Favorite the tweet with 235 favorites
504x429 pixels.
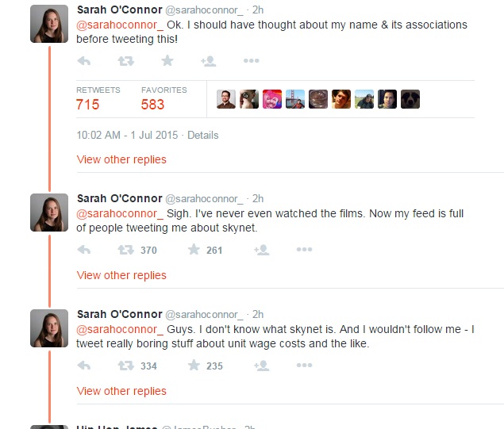194,366
